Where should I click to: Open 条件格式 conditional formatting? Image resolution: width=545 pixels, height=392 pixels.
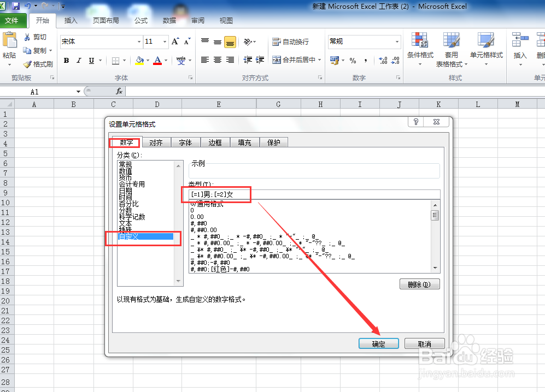[420, 49]
